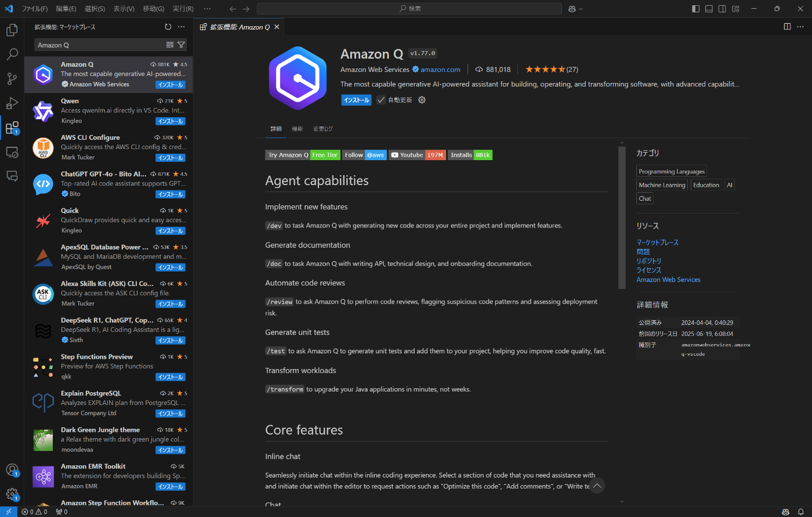Install the Step Functions Preview extension

click(x=171, y=377)
